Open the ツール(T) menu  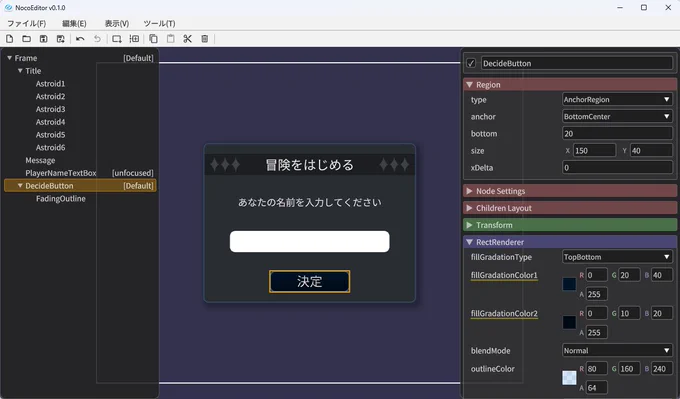(x=159, y=23)
